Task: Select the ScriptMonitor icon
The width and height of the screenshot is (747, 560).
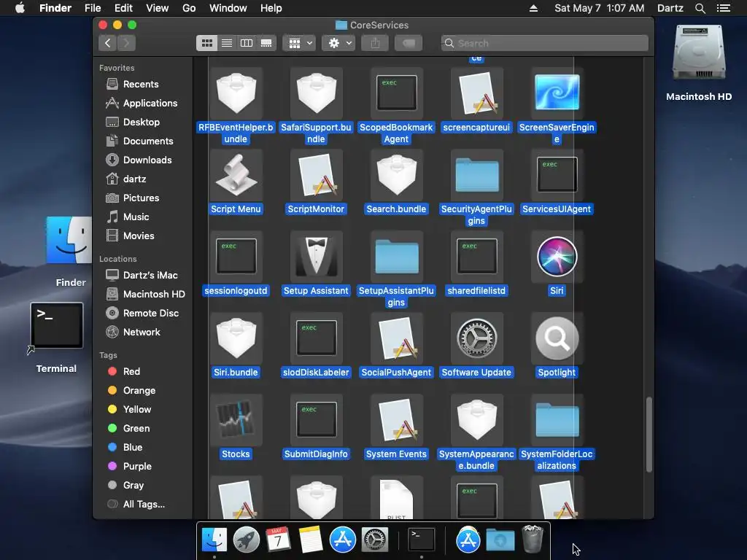Action: 317,175
